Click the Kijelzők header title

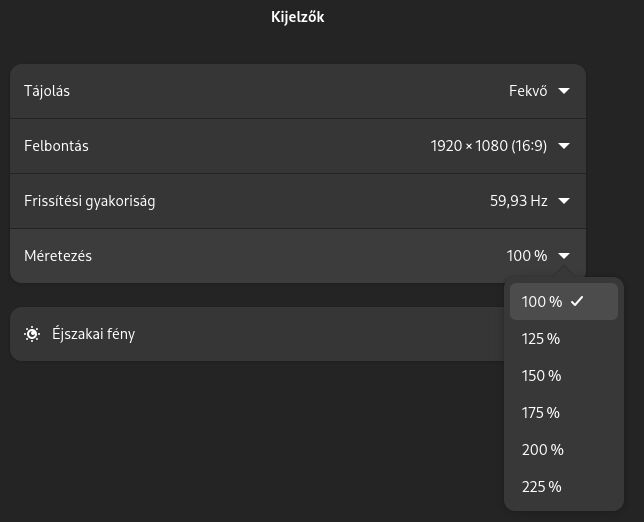(298, 17)
